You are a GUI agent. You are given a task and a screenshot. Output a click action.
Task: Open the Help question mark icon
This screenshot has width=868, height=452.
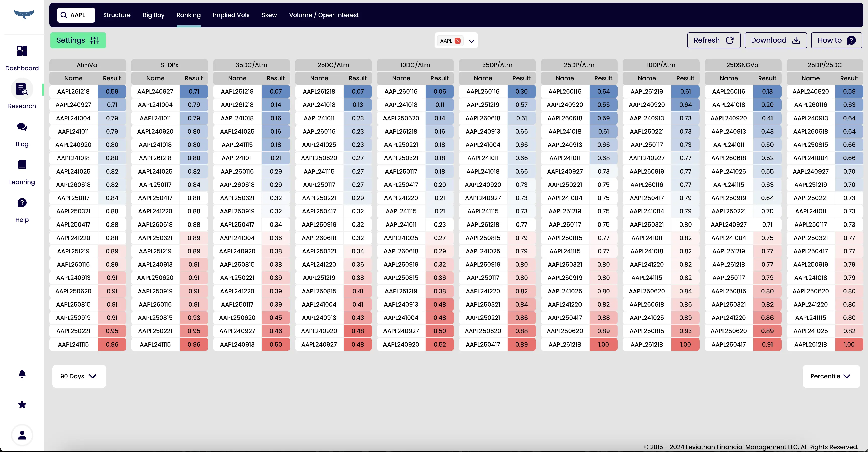(22, 203)
